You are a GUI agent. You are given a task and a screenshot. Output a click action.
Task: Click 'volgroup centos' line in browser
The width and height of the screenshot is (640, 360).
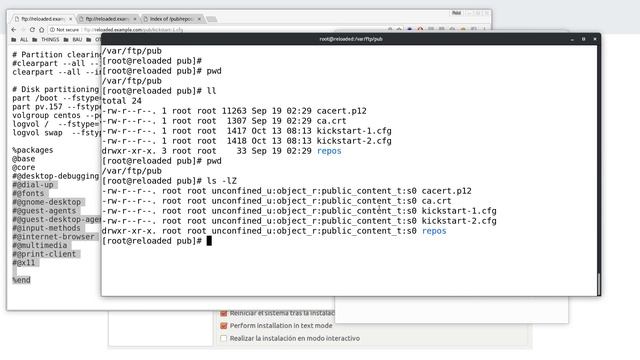point(57,116)
